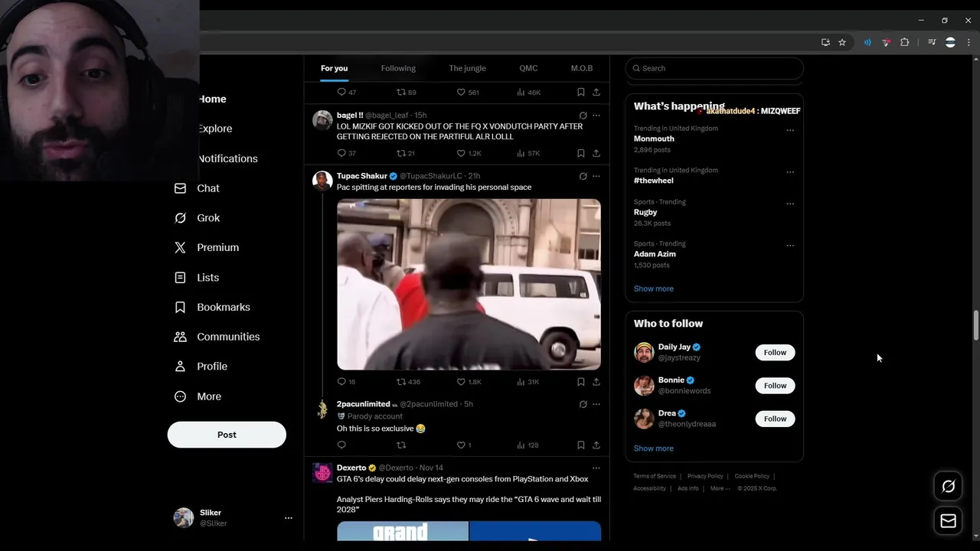Open Privacy Policy link
The image size is (980, 551).
705,476
